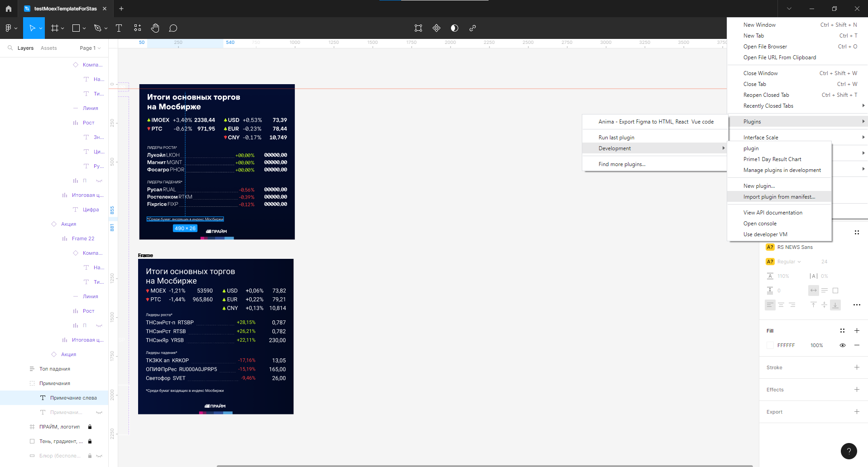
Task: Open text style grid icon in Text section
Action: 857,232
